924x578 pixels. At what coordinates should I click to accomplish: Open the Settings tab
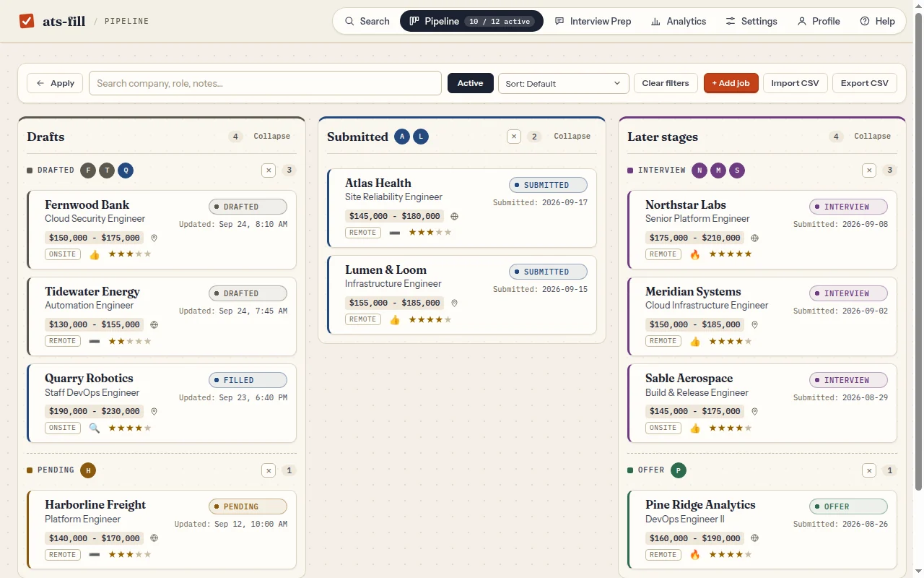coord(751,21)
